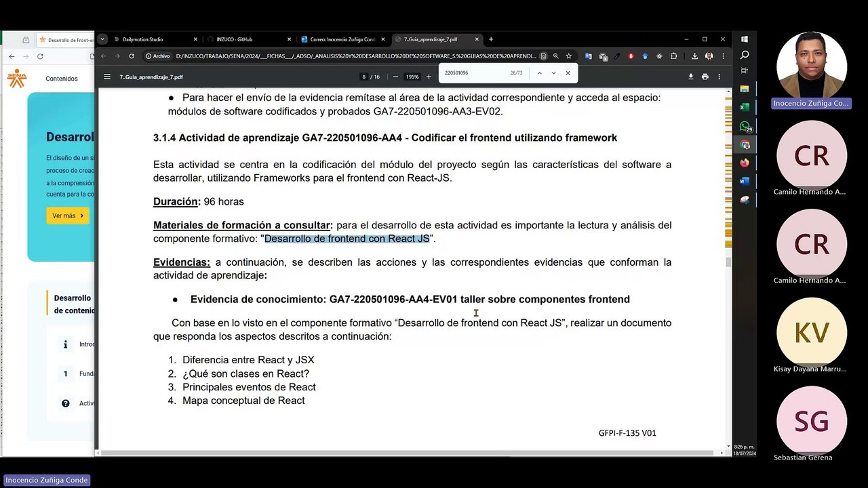The image size is (868, 488).
Task: Download the PDF using the download icon
Action: pyautogui.click(x=691, y=77)
